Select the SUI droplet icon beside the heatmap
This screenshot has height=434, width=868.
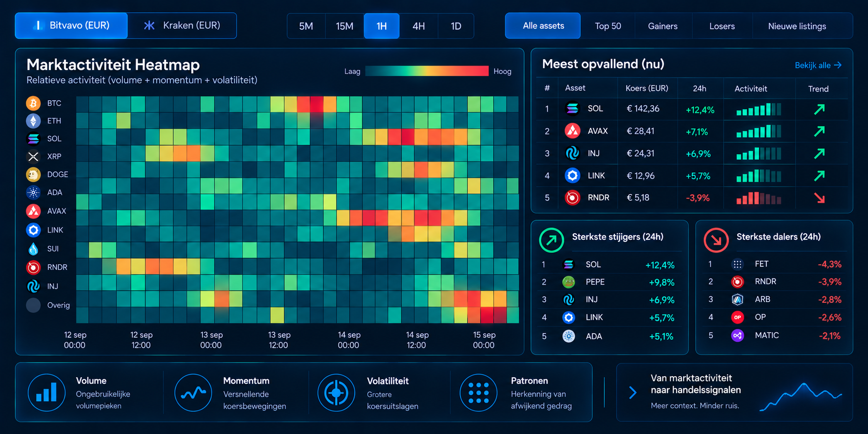coord(33,249)
